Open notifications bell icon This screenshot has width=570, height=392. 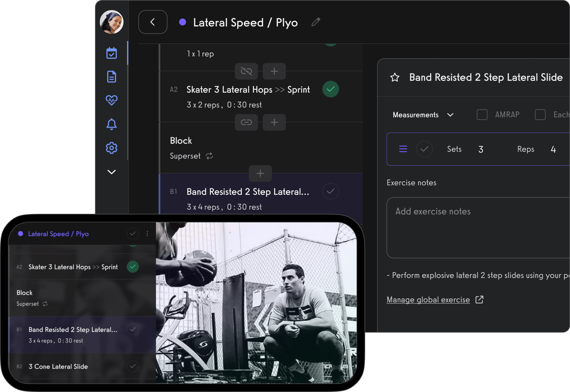tap(112, 124)
